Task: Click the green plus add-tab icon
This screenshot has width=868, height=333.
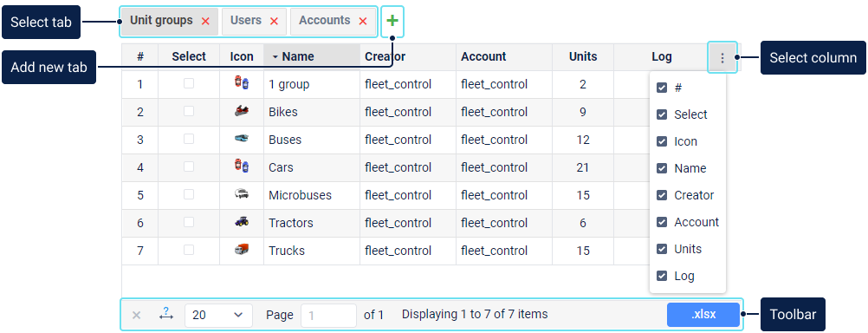Action: (x=392, y=21)
